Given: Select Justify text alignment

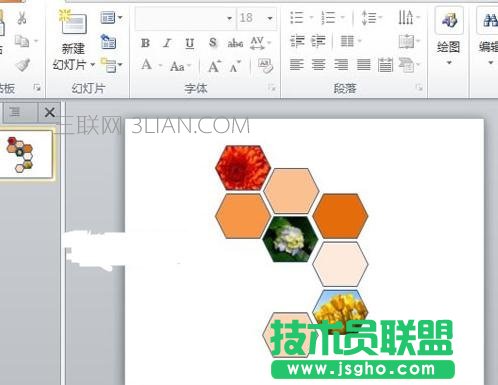Looking at the screenshot, I should [363, 65].
